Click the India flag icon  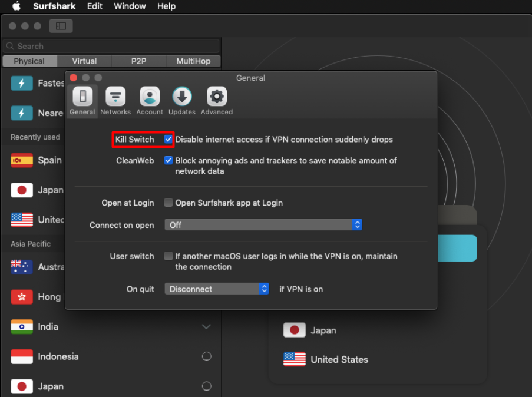coord(22,327)
